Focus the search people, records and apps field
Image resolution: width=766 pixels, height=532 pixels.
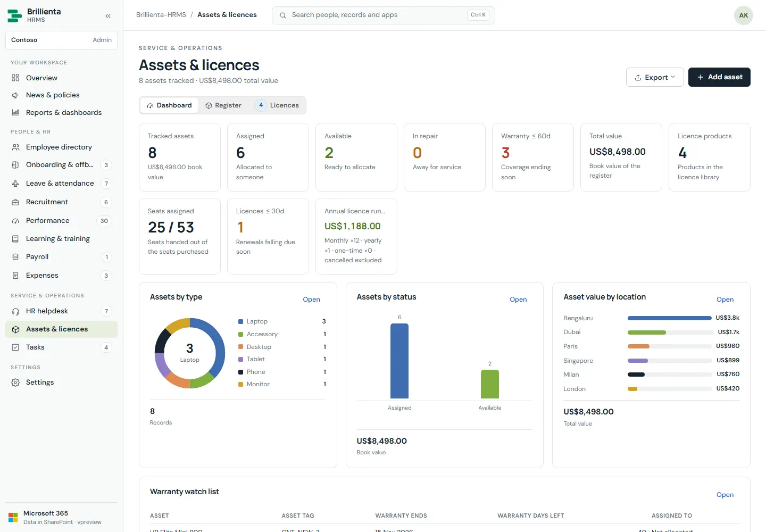pyautogui.click(x=384, y=15)
